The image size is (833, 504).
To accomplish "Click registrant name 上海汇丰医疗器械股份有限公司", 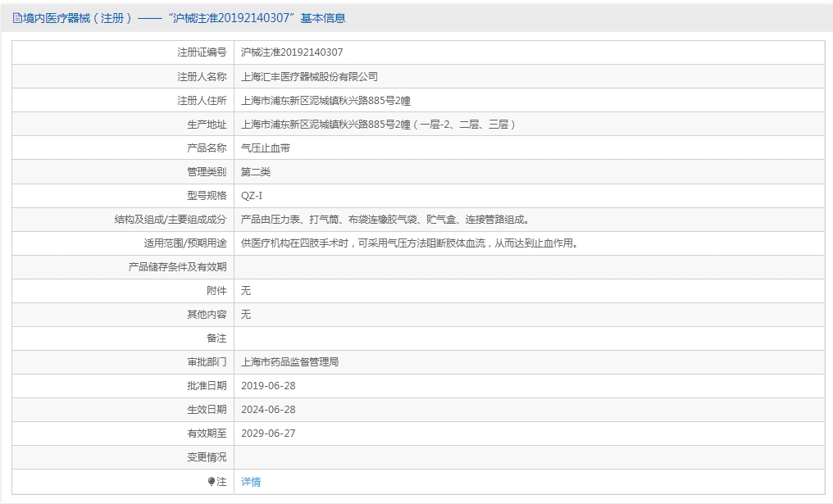I will pyautogui.click(x=309, y=76).
